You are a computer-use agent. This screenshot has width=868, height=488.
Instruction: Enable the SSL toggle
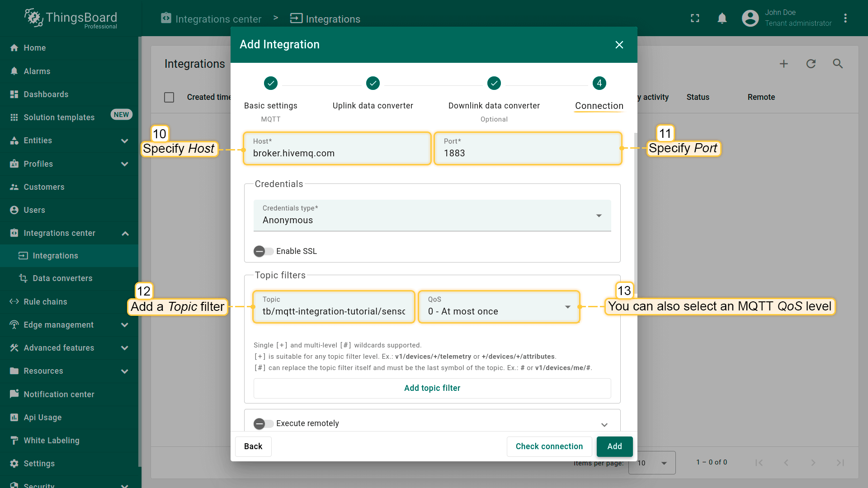click(263, 251)
